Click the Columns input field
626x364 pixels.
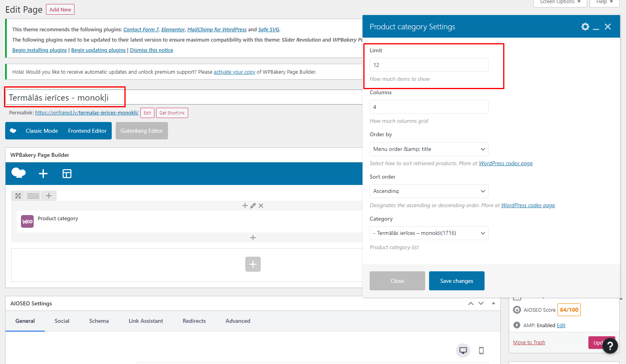coord(429,107)
